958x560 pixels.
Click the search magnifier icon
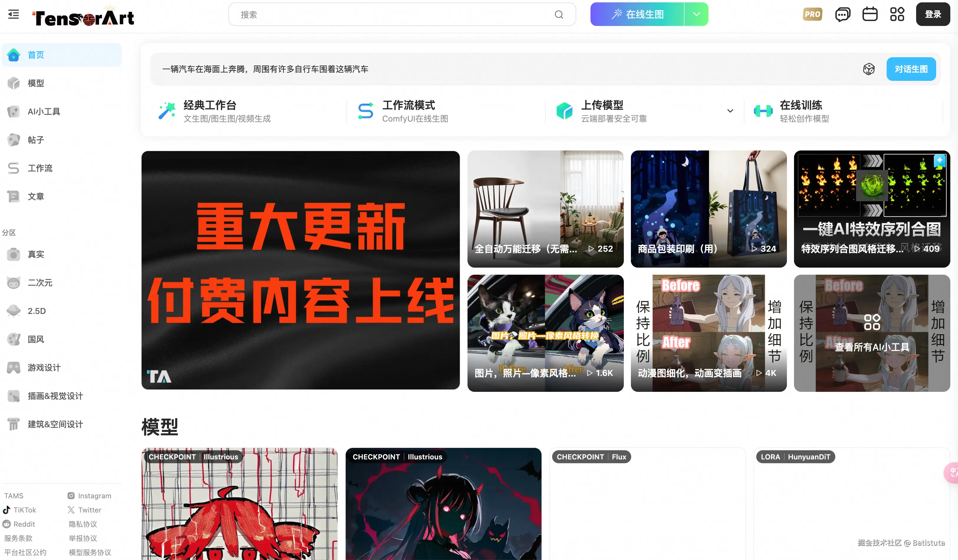click(558, 15)
